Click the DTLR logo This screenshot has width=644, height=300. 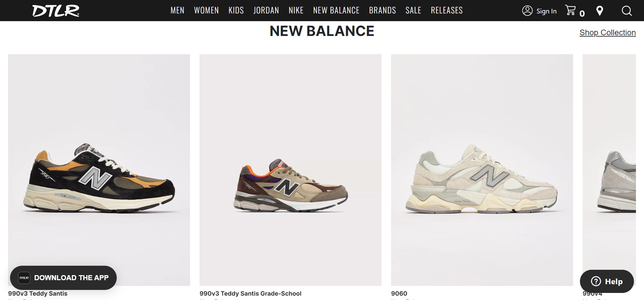coord(56,10)
